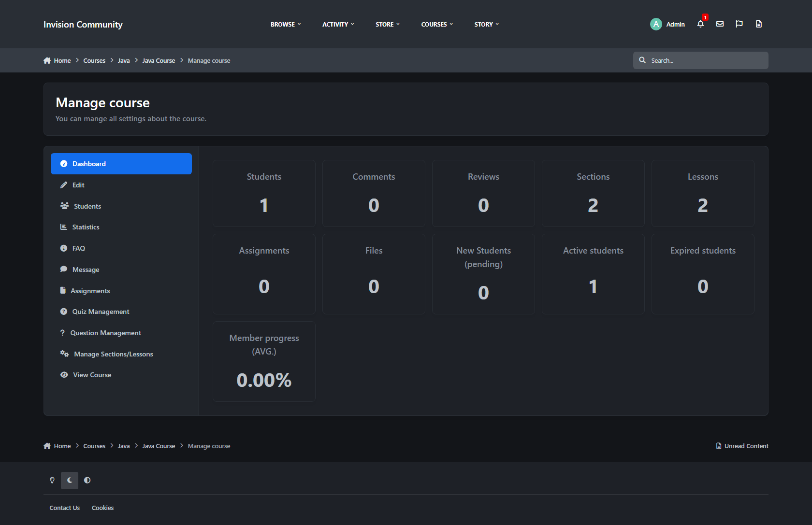Image resolution: width=812 pixels, height=525 pixels.
Task: Click the Dashboard gauge icon
Action: 63,164
